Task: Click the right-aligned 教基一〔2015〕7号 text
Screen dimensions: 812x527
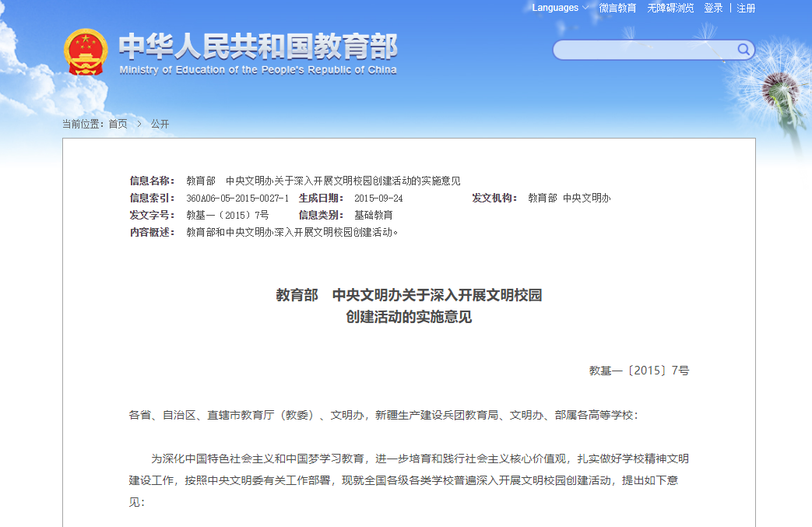Action: (x=638, y=371)
